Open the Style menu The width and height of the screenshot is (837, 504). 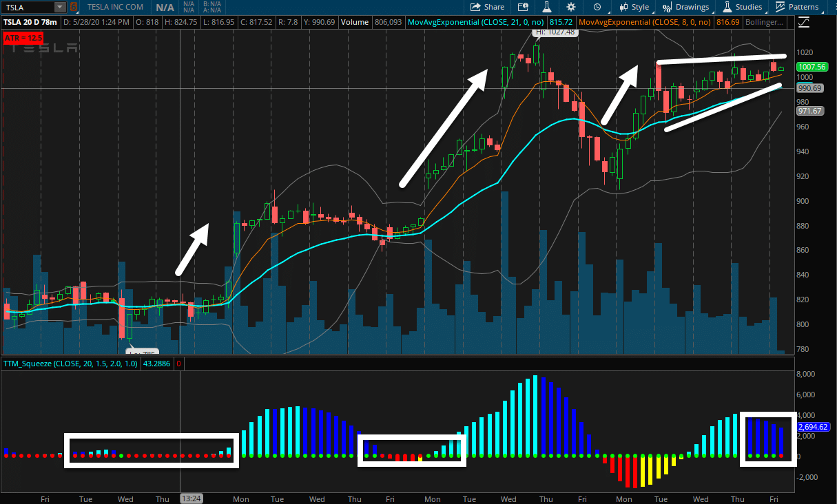coord(634,7)
